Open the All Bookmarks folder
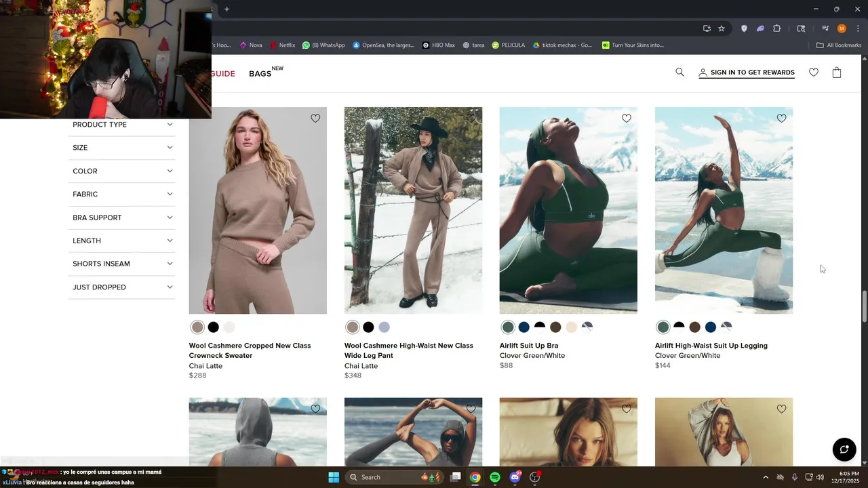The height and width of the screenshot is (488, 868). tap(839, 45)
